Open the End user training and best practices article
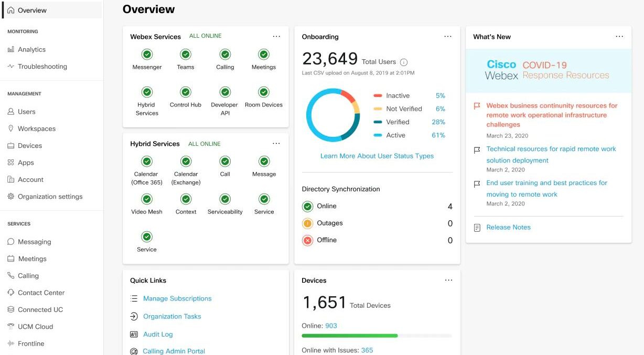Screen dimensions: 644x355 click(x=546, y=189)
